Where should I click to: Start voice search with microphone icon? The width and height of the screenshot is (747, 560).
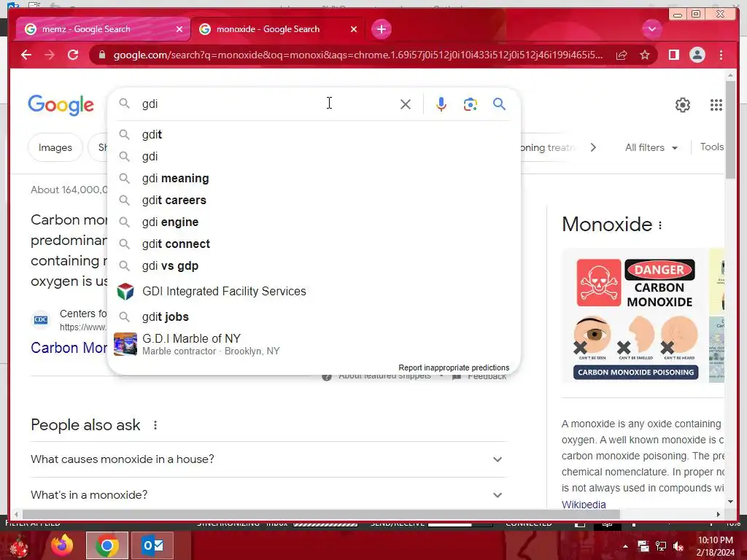[x=441, y=104]
